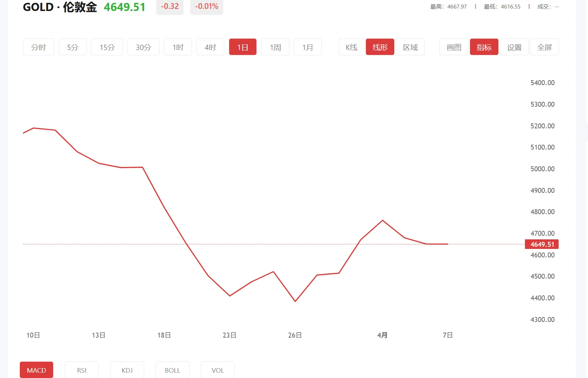
Task: Switch to the KDJ indicator tab
Action: [x=127, y=370]
